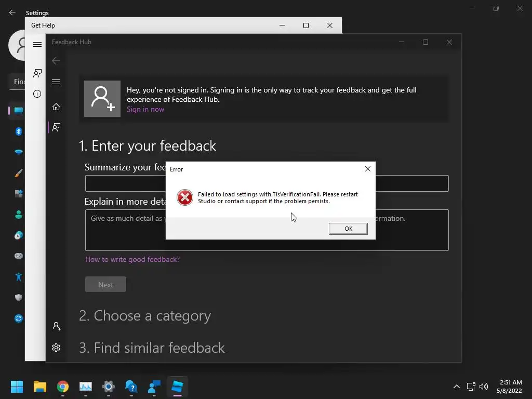Click the Explain in more detail text box
The height and width of the screenshot is (399, 532).
[267, 230]
